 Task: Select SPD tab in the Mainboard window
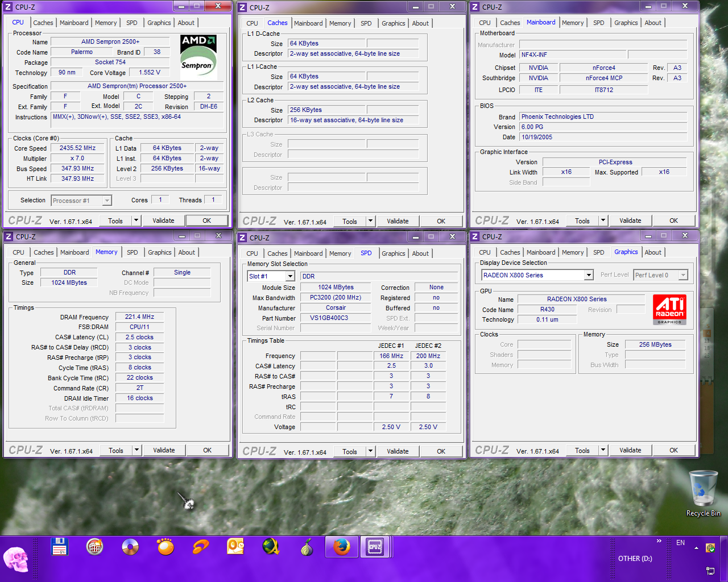coord(598,23)
